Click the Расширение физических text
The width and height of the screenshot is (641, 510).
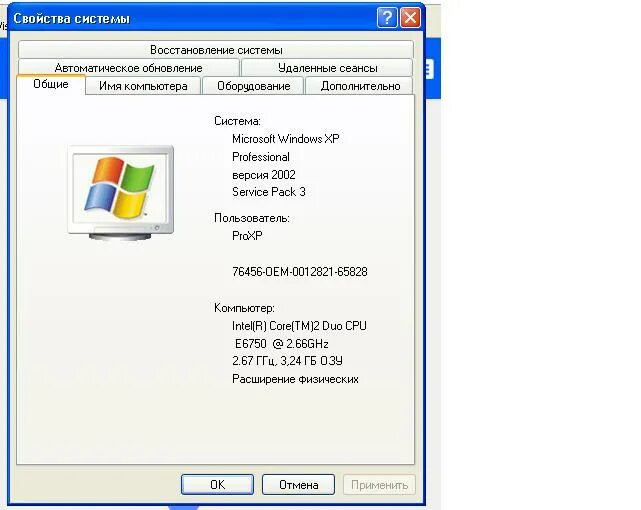click(295, 379)
